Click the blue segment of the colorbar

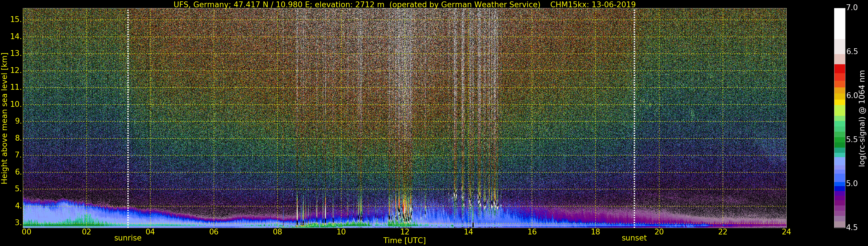[x=840, y=184]
